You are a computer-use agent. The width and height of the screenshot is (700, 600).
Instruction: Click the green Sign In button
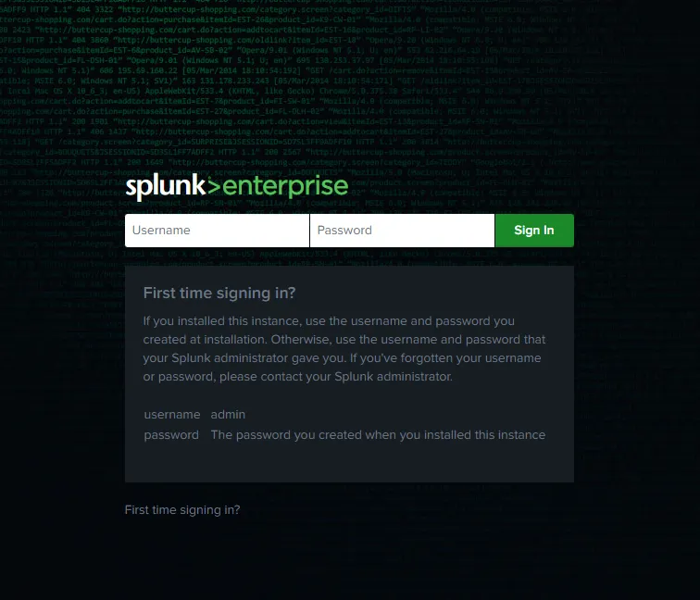coord(534,231)
